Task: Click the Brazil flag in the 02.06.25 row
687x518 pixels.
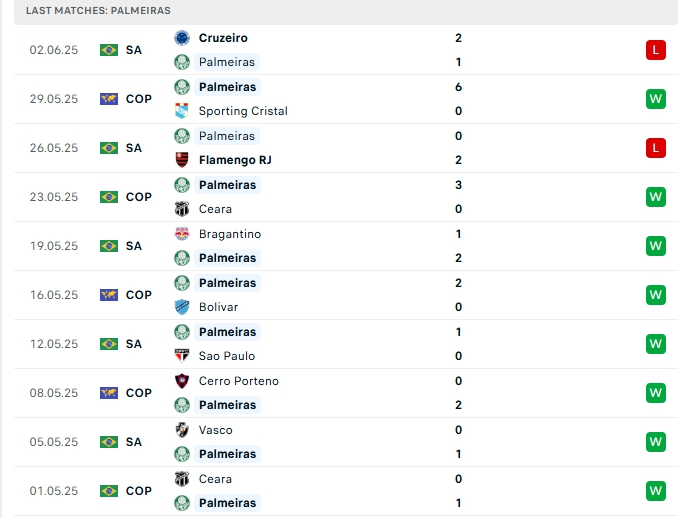Action: (x=109, y=50)
